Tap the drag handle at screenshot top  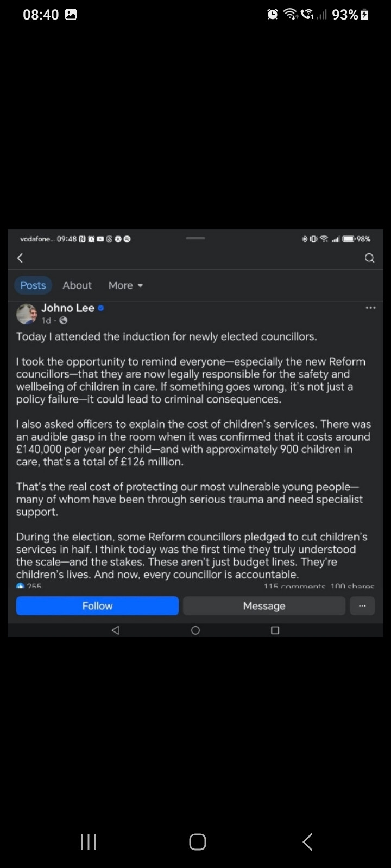point(195,238)
